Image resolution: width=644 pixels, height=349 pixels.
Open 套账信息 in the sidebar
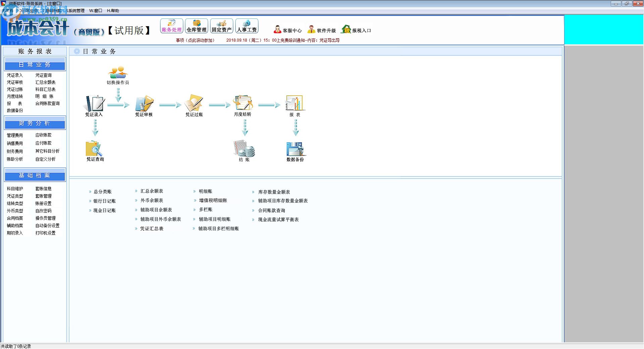(44, 189)
